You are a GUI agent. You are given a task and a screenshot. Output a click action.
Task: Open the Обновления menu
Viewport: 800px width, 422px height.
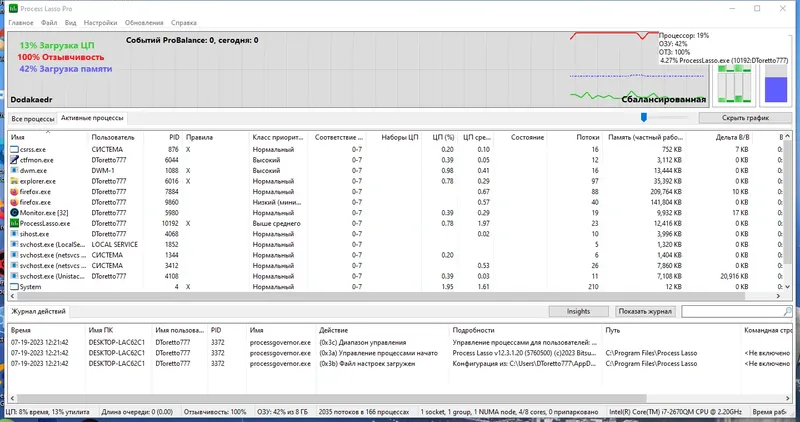click(x=144, y=23)
